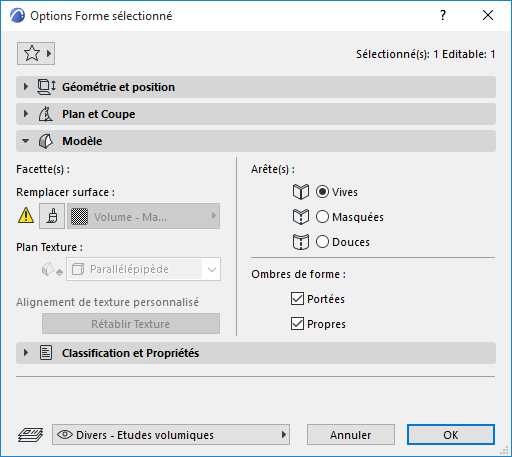Confirm with the OK button
This screenshot has height=457, width=512.
[x=451, y=435]
